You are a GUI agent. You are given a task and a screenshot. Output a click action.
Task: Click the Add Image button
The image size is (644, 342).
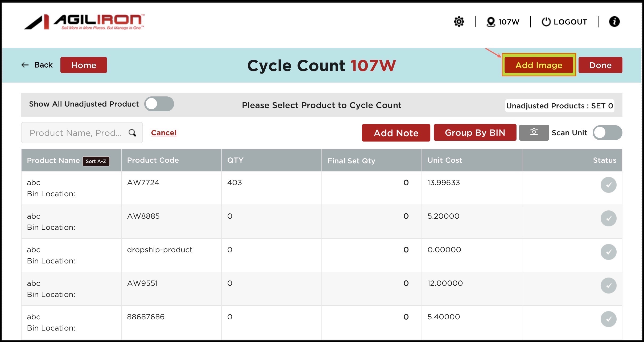coord(539,65)
